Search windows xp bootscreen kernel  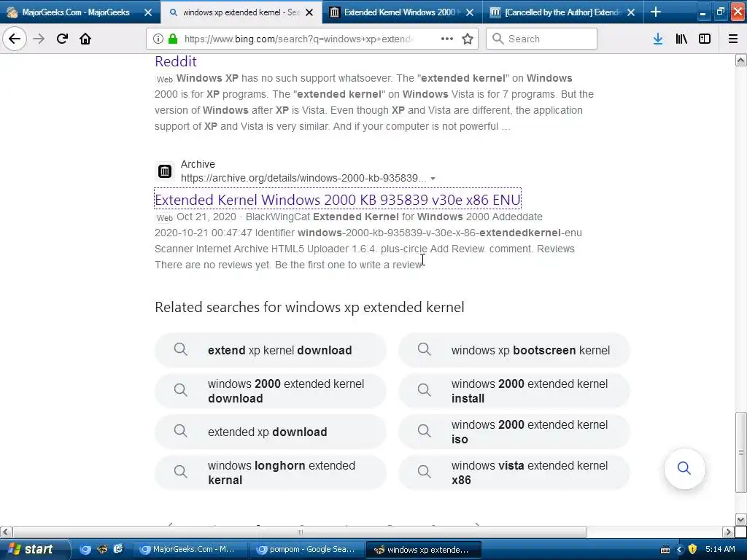point(514,350)
